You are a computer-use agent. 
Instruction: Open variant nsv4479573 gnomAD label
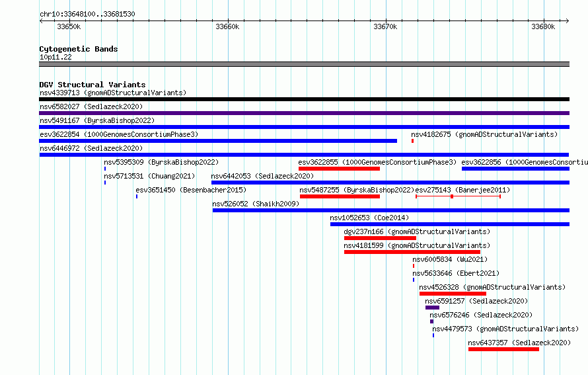click(x=505, y=329)
